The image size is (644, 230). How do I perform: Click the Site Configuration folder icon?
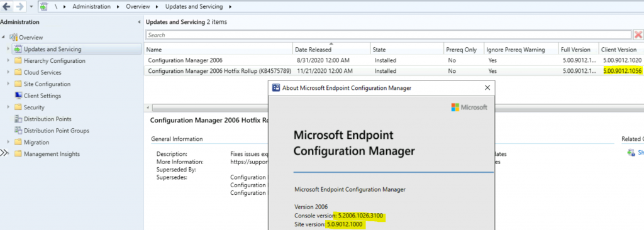point(18,84)
